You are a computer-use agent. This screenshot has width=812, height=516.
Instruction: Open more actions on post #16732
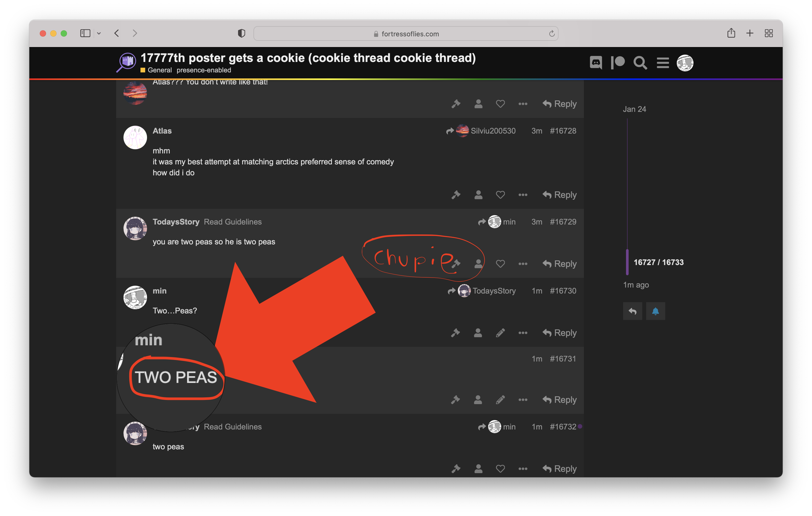[523, 468]
